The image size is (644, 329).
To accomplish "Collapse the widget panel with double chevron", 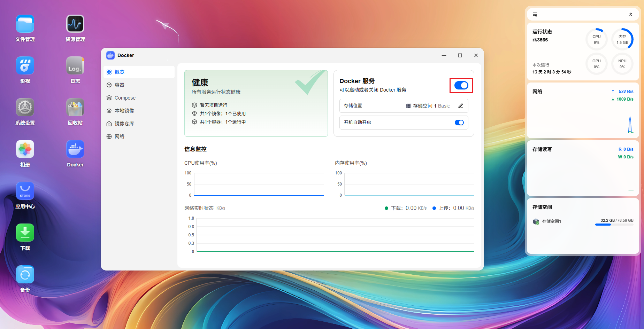I will pos(631,15).
